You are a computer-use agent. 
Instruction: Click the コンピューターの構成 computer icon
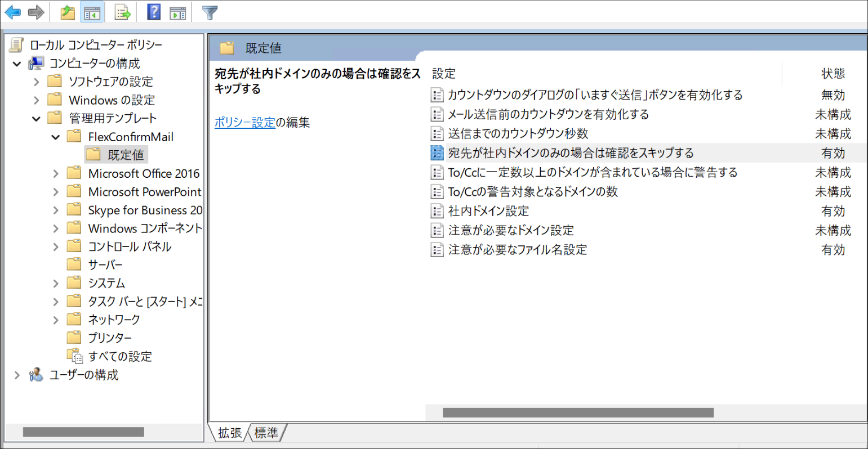point(36,63)
